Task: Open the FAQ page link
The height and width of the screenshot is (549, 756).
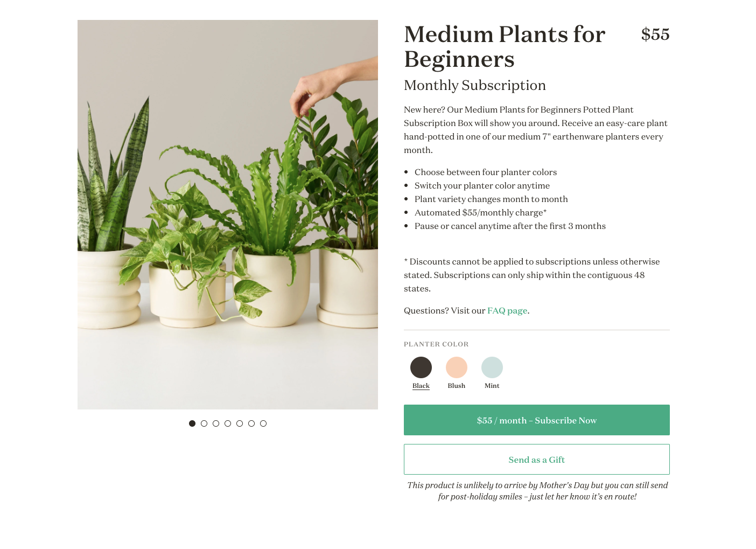Action: (x=507, y=311)
